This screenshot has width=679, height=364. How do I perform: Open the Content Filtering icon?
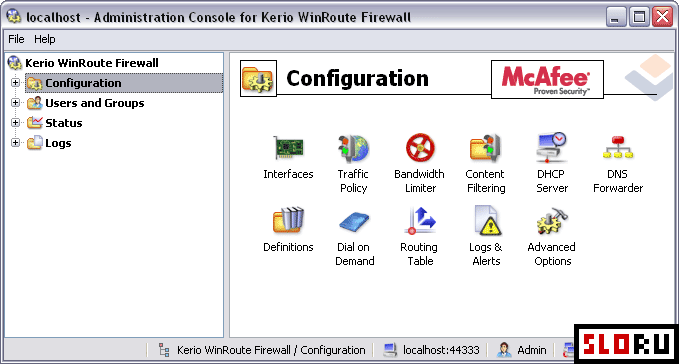pyautogui.click(x=485, y=148)
